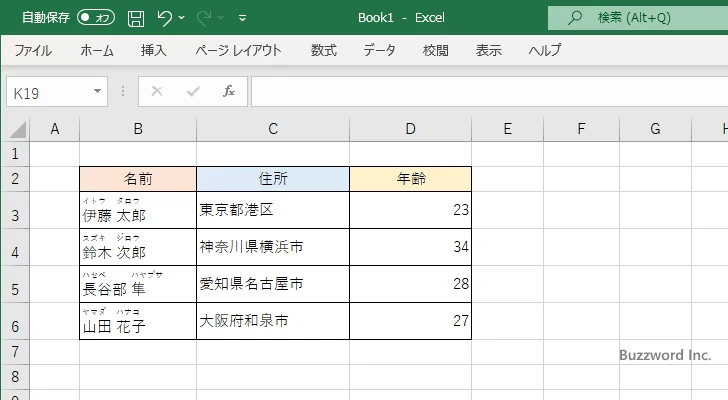
Task: Open the 表示 tab
Action: (x=488, y=50)
